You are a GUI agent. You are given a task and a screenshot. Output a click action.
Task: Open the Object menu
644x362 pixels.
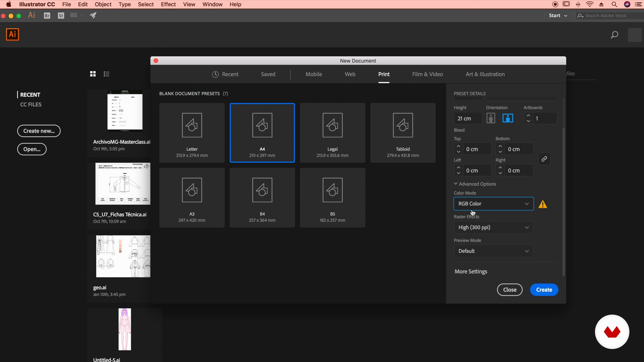coord(103,4)
